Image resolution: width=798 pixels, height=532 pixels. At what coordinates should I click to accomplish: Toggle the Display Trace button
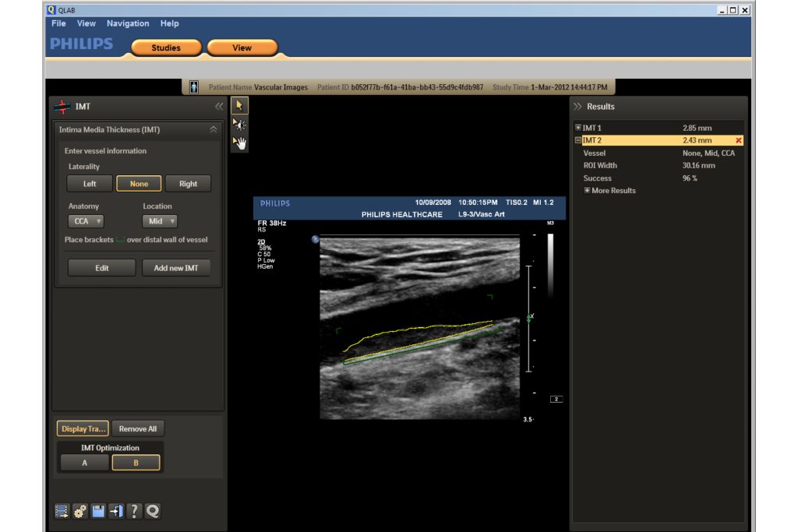pyautogui.click(x=83, y=428)
